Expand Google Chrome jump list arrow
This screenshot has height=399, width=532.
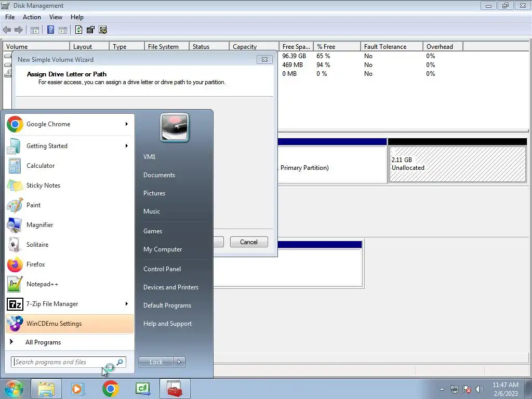127,124
